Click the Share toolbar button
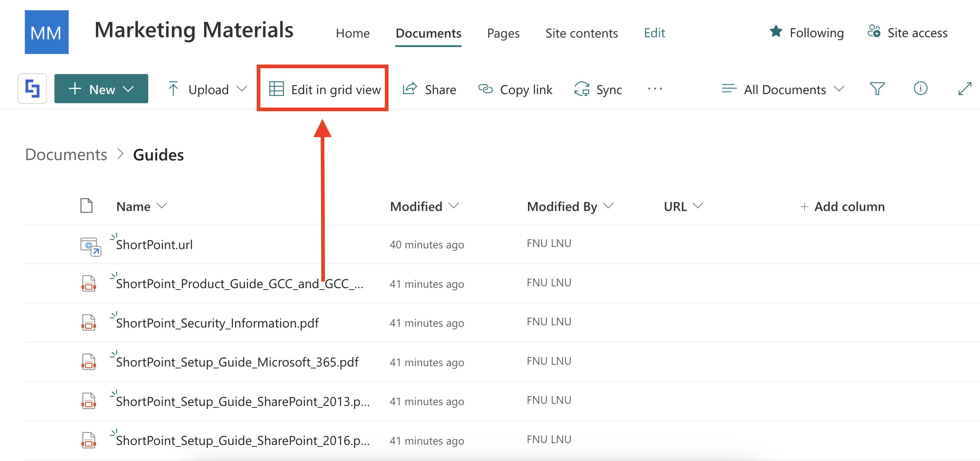The image size is (980, 461). pos(429,89)
